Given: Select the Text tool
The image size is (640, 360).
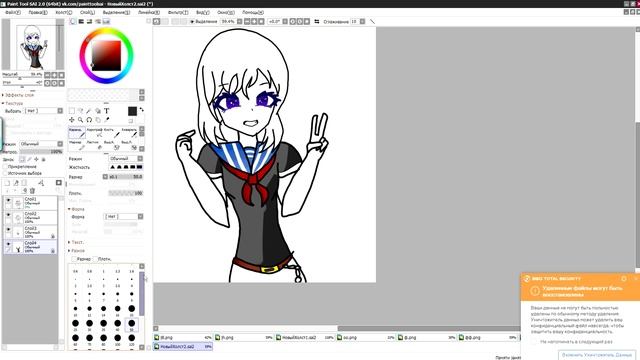Looking at the screenshot, I should pyautogui.click(x=107, y=111).
